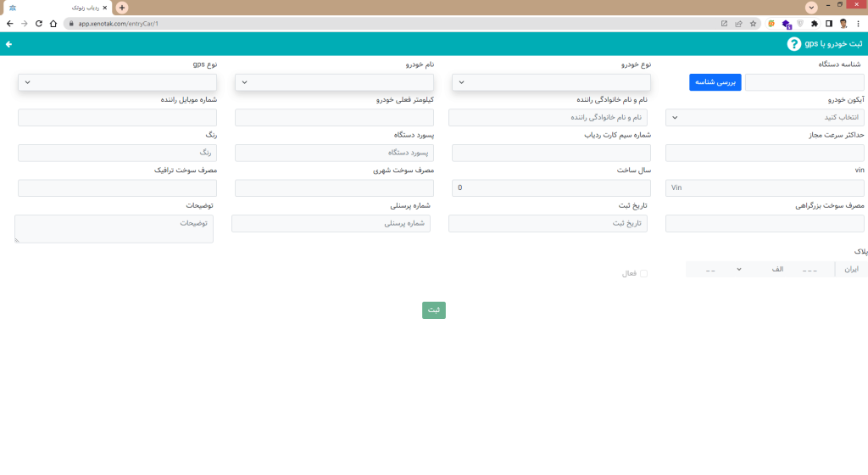Open a new browser tab
This screenshot has height=475, width=868.
click(x=122, y=7)
